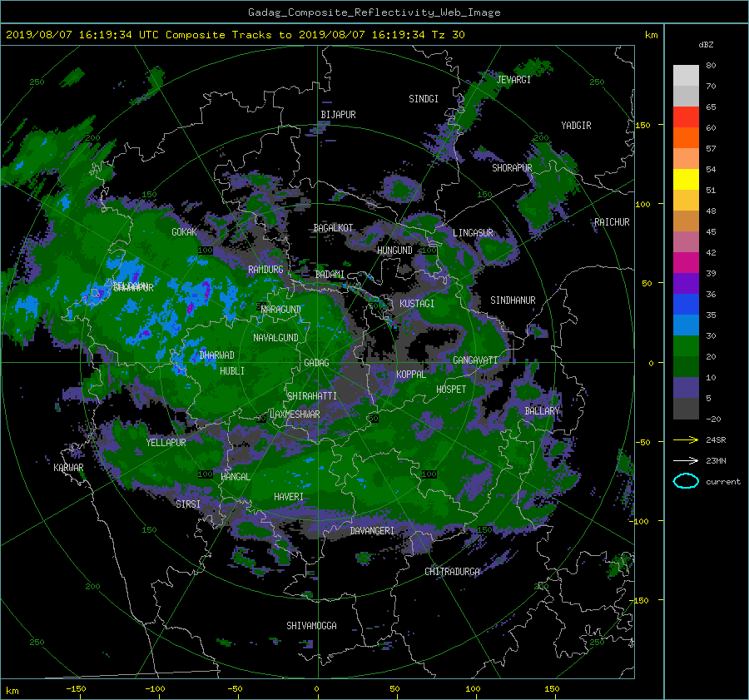Viewport: 749px width, 700px height.
Task: Click the NAVALGUND town label
Action: click(x=275, y=338)
